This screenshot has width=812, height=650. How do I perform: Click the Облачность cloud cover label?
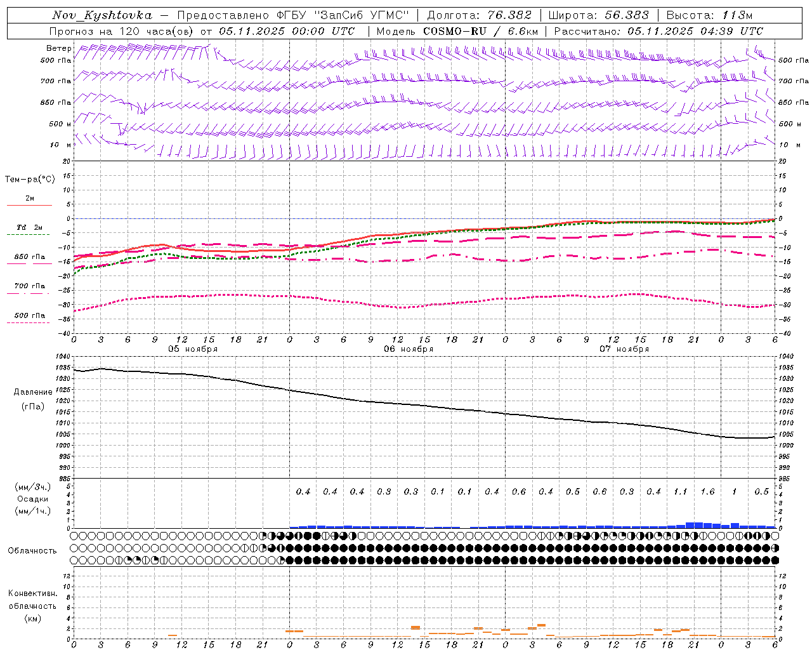[x=32, y=551]
